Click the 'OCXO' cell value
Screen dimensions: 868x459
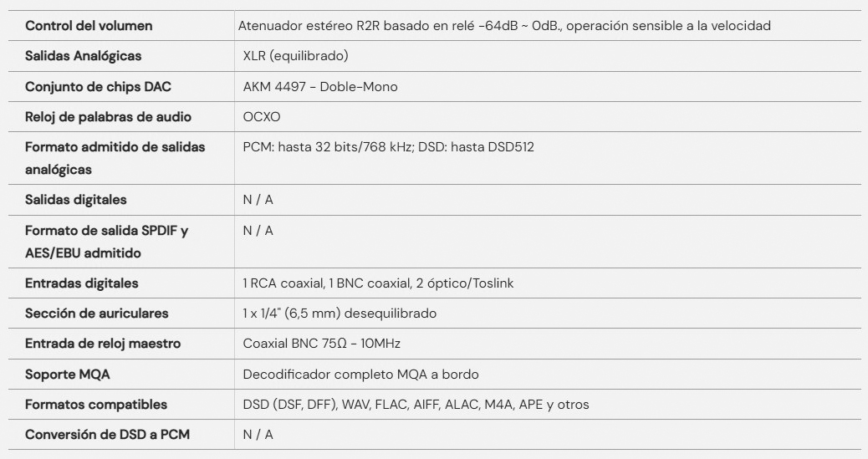pyautogui.click(x=261, y=117)
